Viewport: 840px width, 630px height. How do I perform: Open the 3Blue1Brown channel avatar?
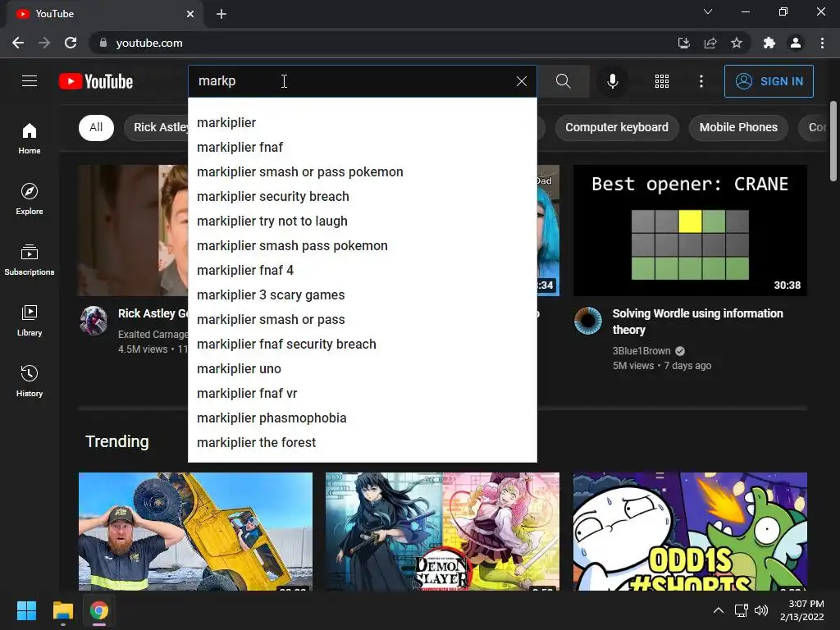coord(587,321)
